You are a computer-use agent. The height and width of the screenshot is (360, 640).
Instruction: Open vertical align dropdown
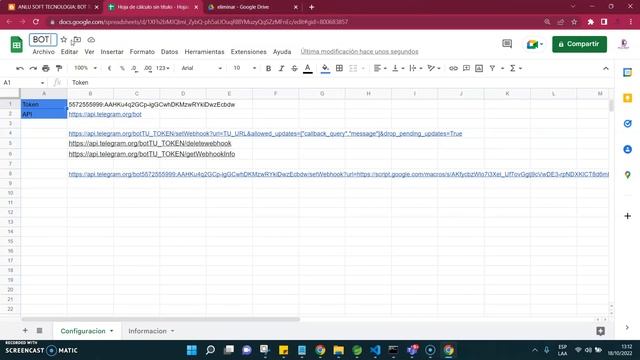pos(398,69)
